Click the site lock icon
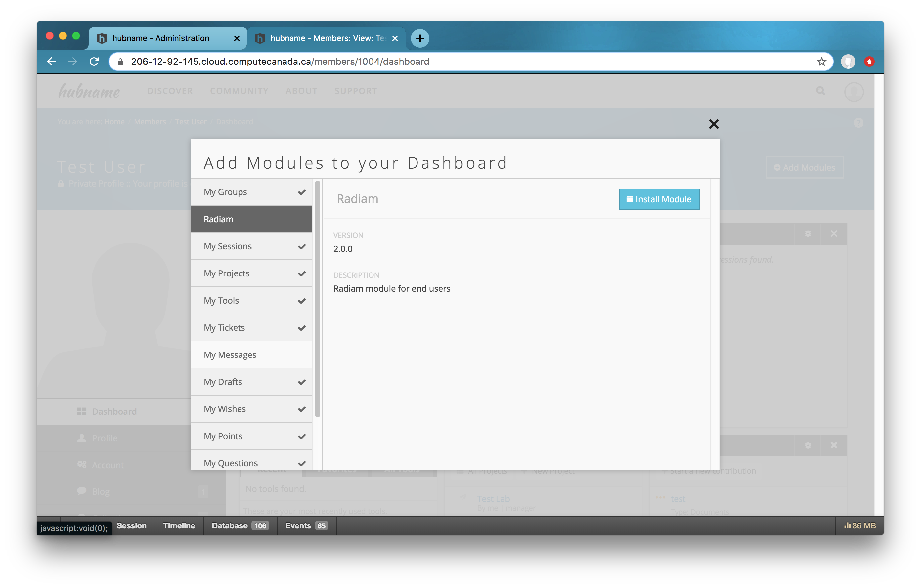The image size is (921, 588). click(120, 62)
